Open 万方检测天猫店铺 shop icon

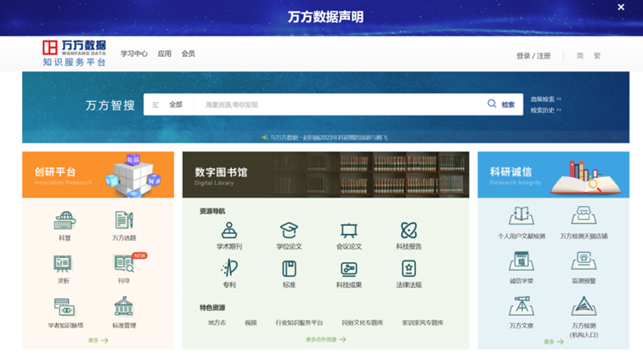click(x=584, y=216)
